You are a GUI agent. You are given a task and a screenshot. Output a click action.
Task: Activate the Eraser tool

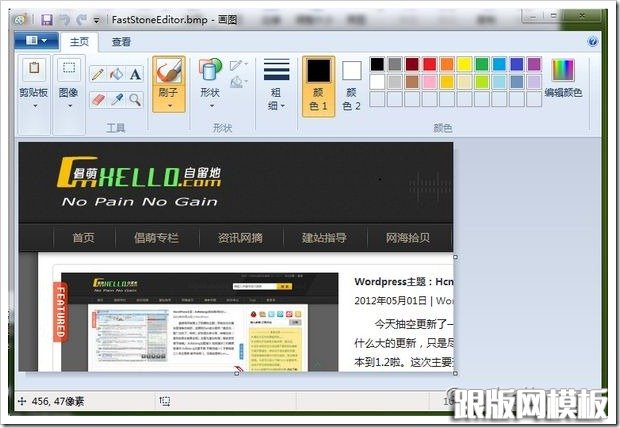click(98, 98)
